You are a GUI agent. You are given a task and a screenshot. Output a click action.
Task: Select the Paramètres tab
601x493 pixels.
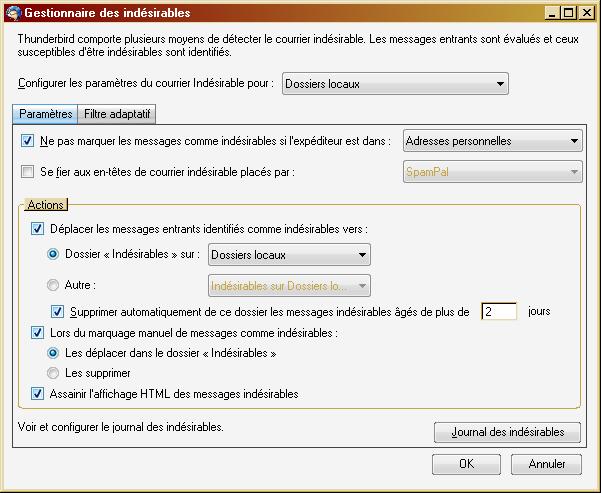pyautogui.click(x=45, y=114)
